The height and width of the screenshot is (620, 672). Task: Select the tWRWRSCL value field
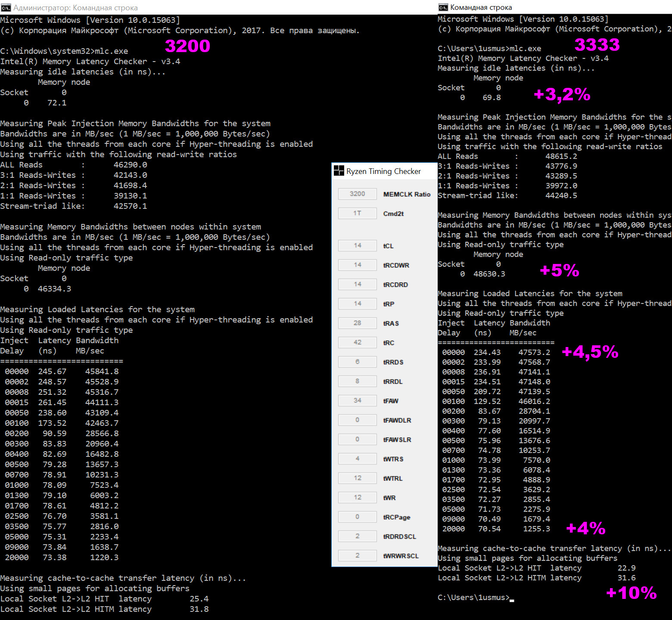(358, 555)
